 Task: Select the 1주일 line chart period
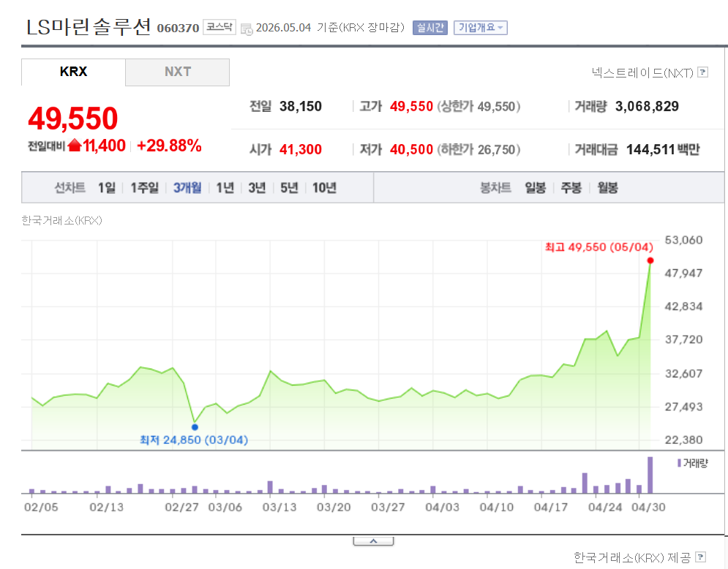click(144, 188)
